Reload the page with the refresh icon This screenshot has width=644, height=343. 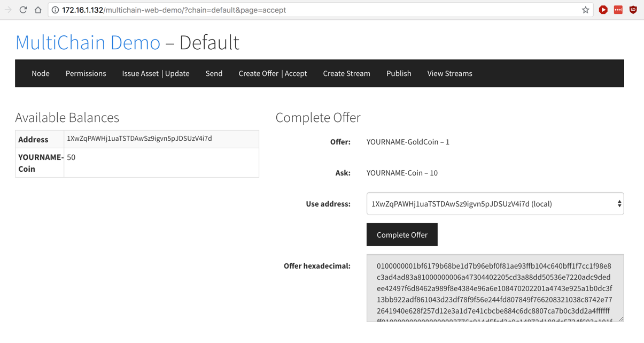tap(23, 10)
